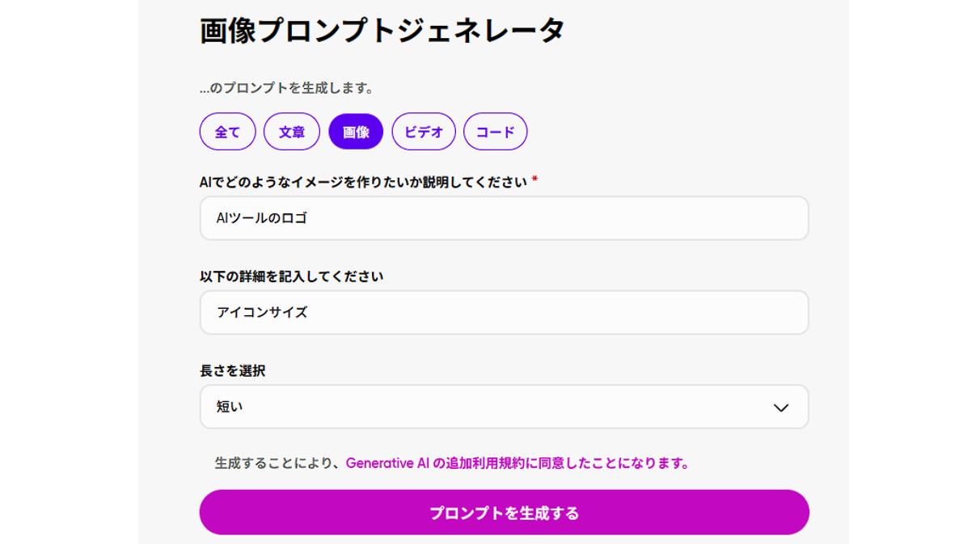
Task: Select the highlighted 画像 pill
Action: pos(356,132)
